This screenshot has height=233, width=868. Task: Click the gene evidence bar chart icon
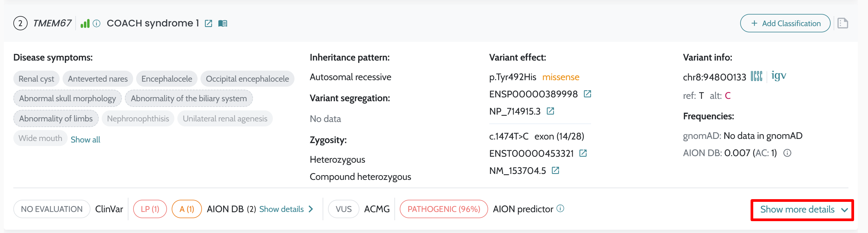tap(85, 23)
